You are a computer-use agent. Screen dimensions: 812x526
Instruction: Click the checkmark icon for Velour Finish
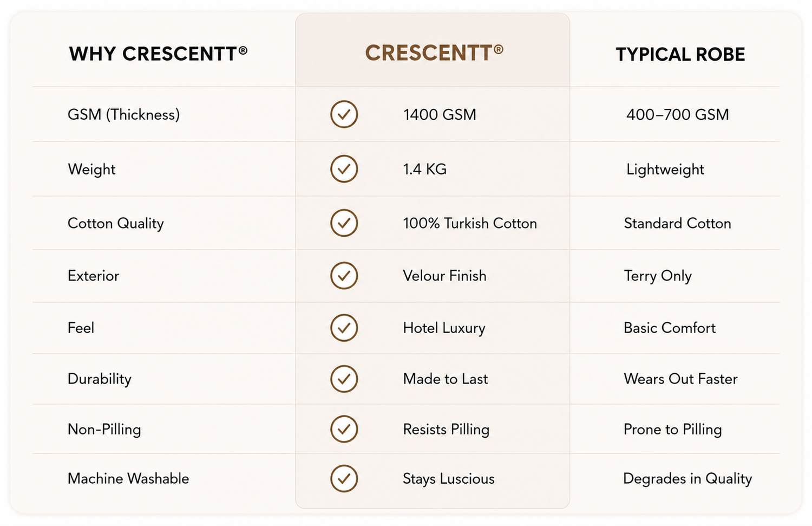click(x=344, y=275)
